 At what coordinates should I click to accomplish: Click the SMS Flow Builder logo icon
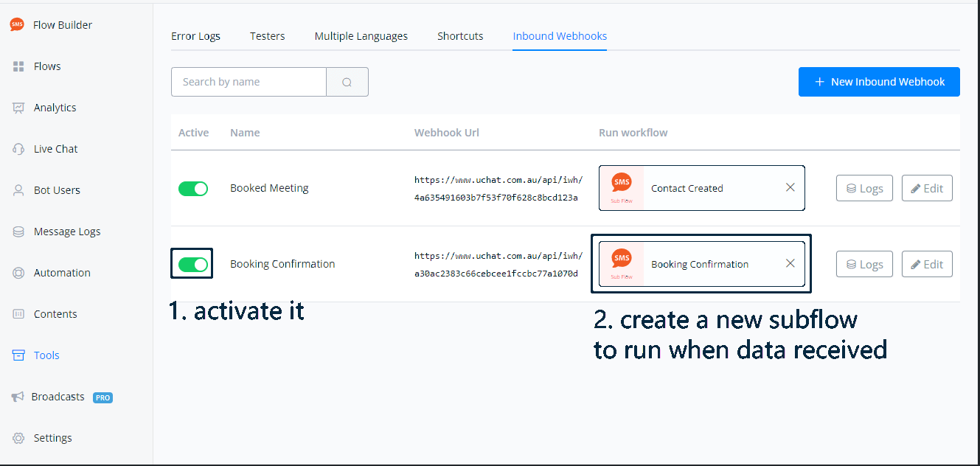(x=17, y=24)
